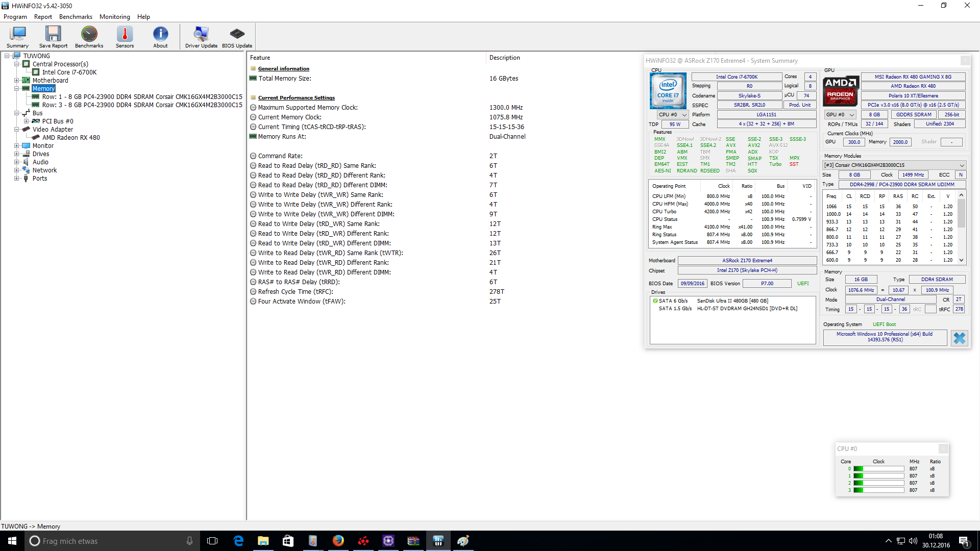Expand the Drives tree node
Image resolution: width=980 pixels, height=551 pixels.
pyautogui.click(x=16, y=154)
